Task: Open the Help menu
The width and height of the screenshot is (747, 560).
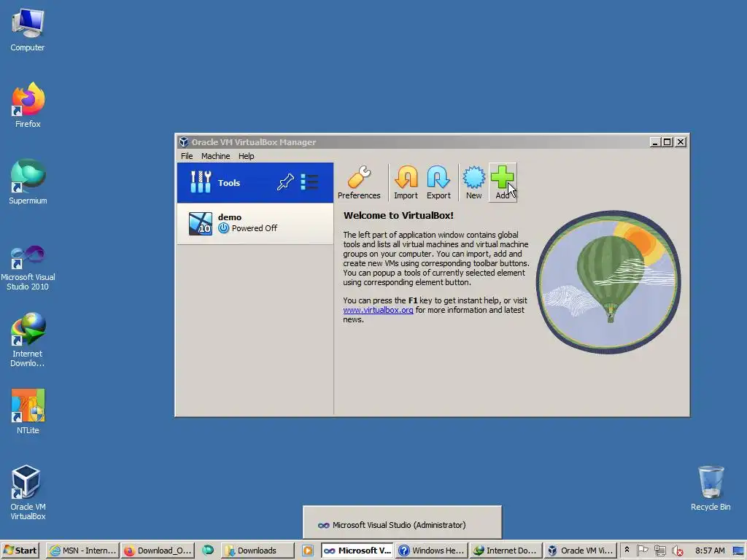Action: click(247, 156)
